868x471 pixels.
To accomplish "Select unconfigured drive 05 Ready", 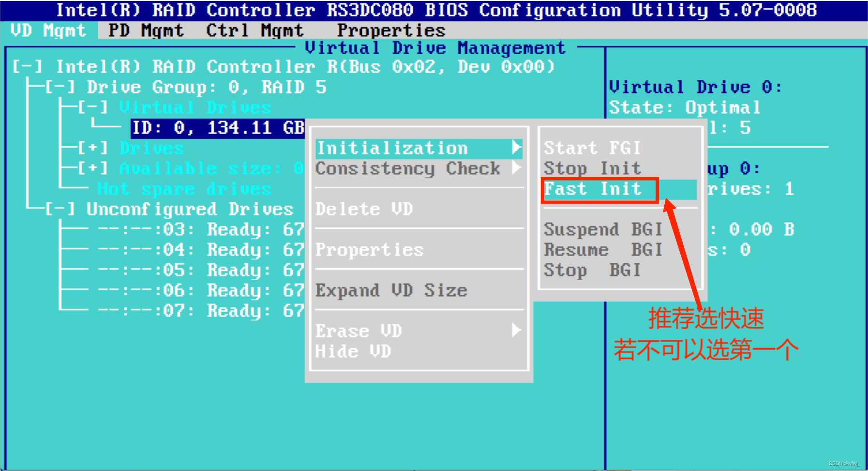I will (201, 270).
